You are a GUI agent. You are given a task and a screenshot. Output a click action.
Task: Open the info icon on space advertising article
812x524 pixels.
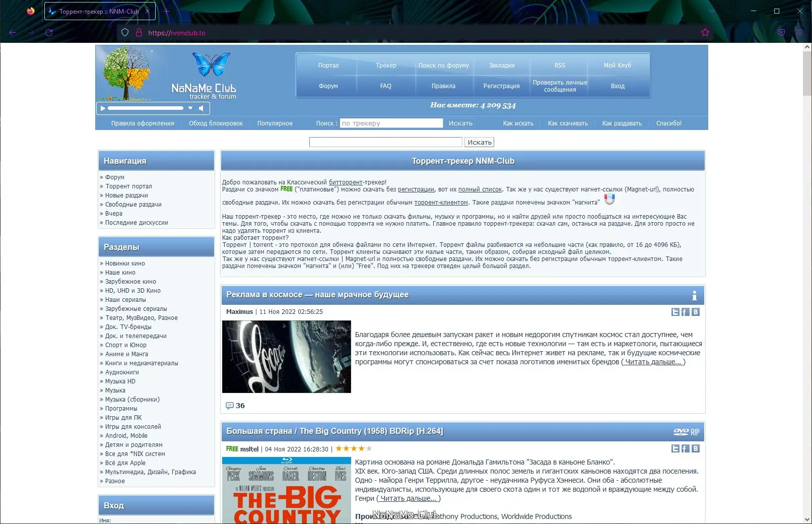click(x=694, y=295)
